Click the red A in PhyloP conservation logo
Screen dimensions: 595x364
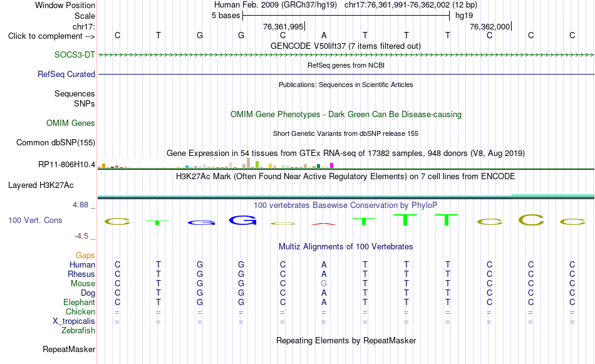[x=324, y=224]
